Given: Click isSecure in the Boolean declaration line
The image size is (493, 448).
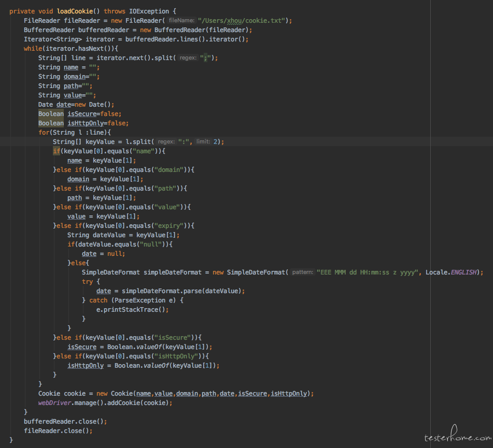Looking at the screenshot, I should tap(82, 114).
